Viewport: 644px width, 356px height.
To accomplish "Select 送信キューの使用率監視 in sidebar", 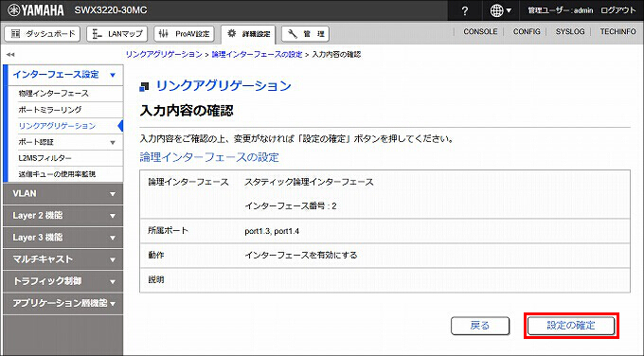I will coord(57,174).
